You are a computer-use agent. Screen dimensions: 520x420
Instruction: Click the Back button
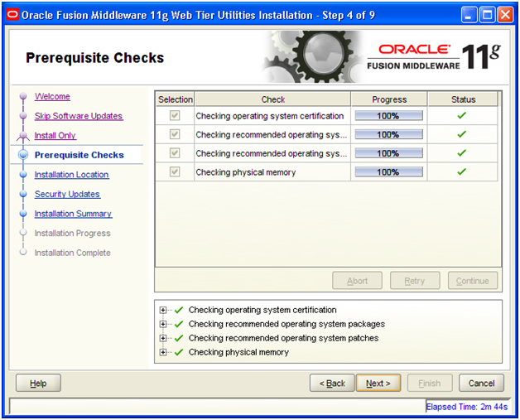click(x=332, y=384)
